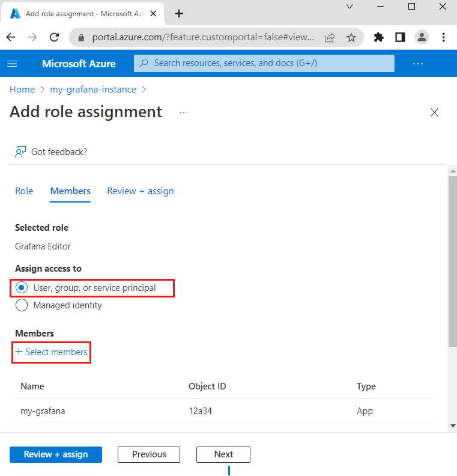Click the Azure search resources field
The width and height of the screenshot is (457, 476).
point(264,64)
